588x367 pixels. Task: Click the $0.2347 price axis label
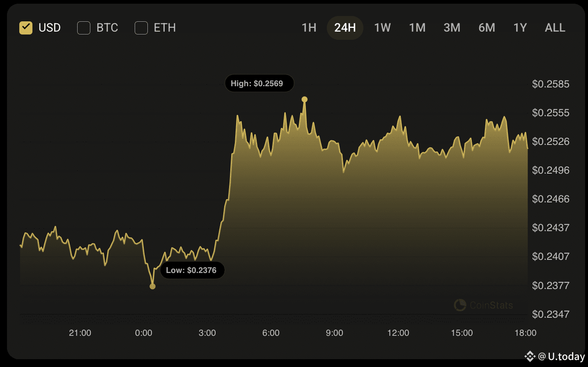551,314
